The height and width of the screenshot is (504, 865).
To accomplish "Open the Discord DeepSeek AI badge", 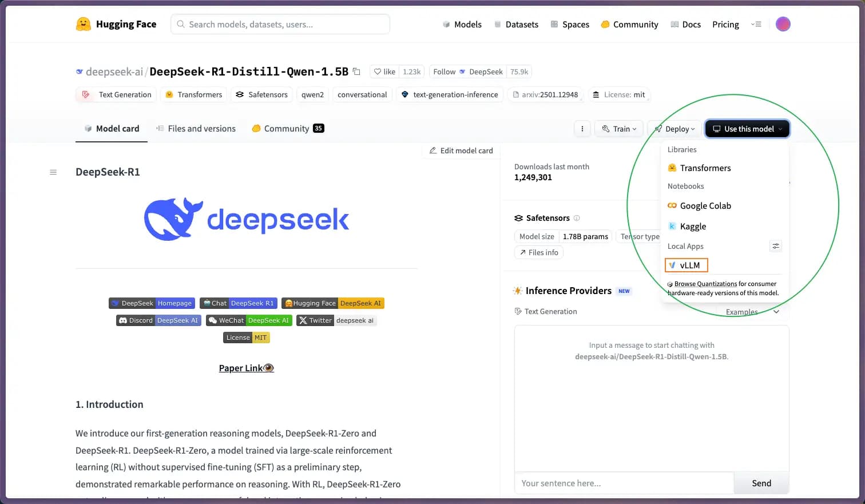I will coord(158,320).
